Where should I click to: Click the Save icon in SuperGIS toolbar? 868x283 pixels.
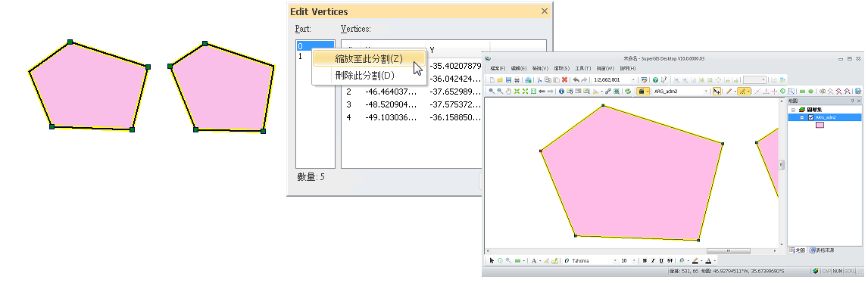pos(508,79)
